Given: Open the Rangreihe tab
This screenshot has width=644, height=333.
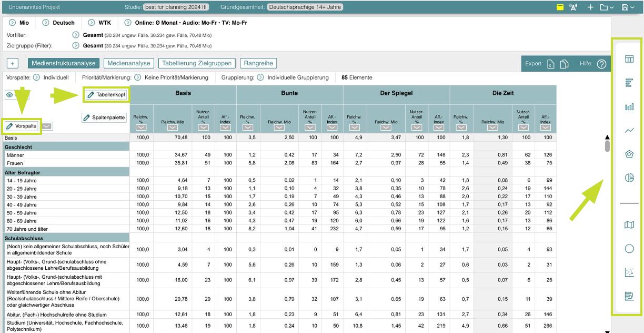Looking at the screenshot, I should 258,63.
